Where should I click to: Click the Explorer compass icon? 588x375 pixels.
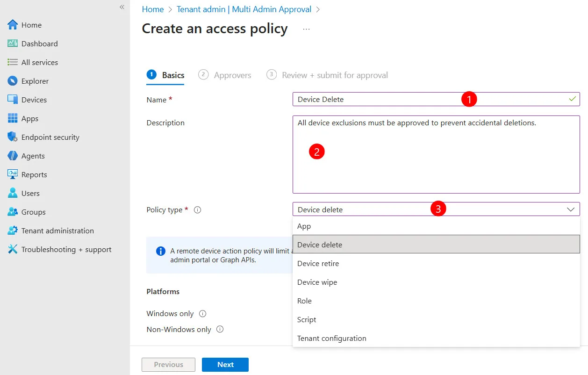click(13, 81)
